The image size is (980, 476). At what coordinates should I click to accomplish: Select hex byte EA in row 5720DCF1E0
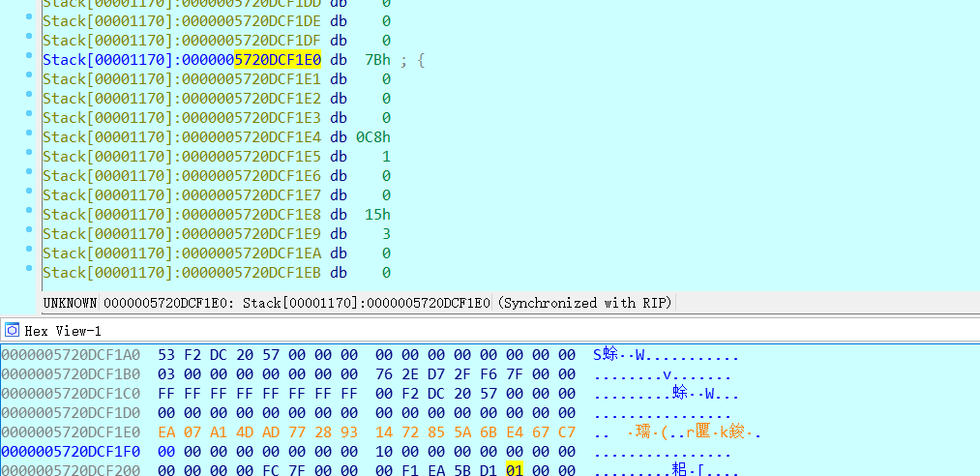[x=166, y=432]
